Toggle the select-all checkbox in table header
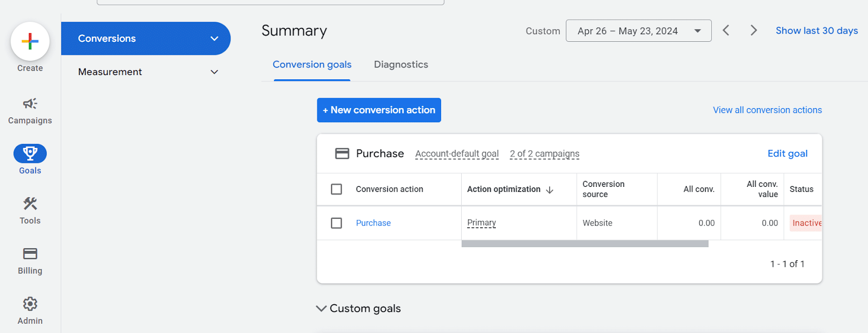 click(336, 189)
